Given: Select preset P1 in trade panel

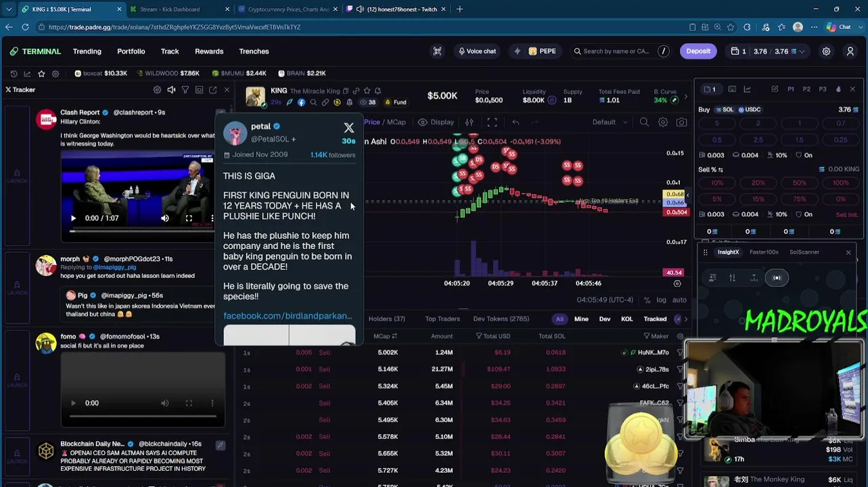Looking at the screenshot, I should pos(790,89).
